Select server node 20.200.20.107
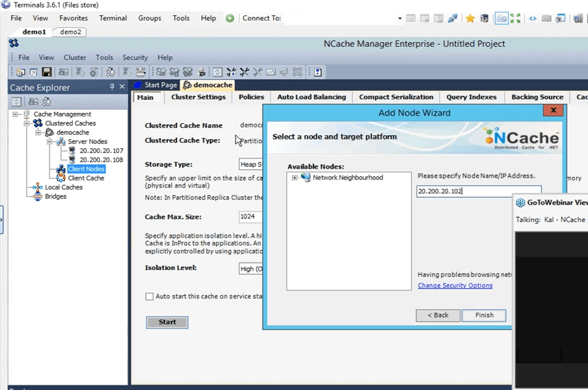 pos(101,150)
